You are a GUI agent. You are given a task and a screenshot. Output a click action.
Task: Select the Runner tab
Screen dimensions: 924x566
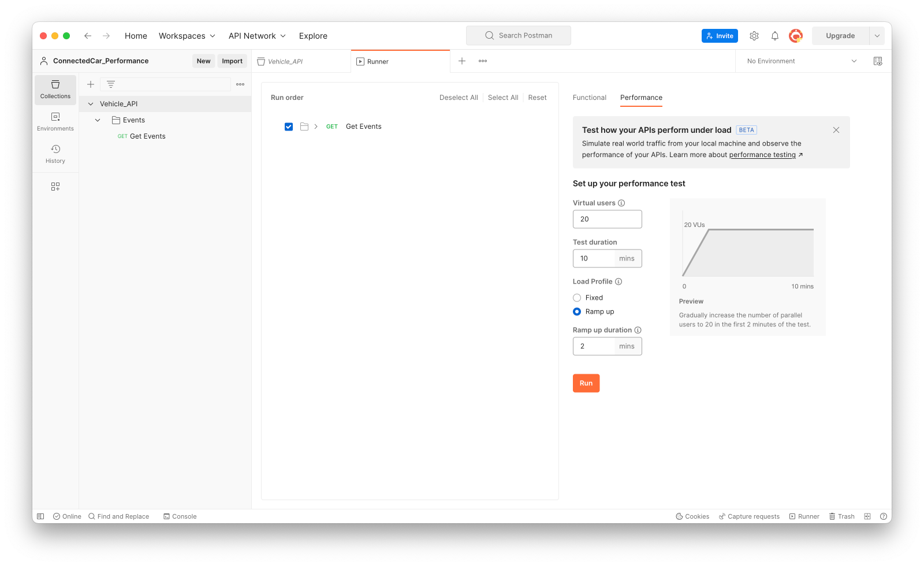pos(400,61)
